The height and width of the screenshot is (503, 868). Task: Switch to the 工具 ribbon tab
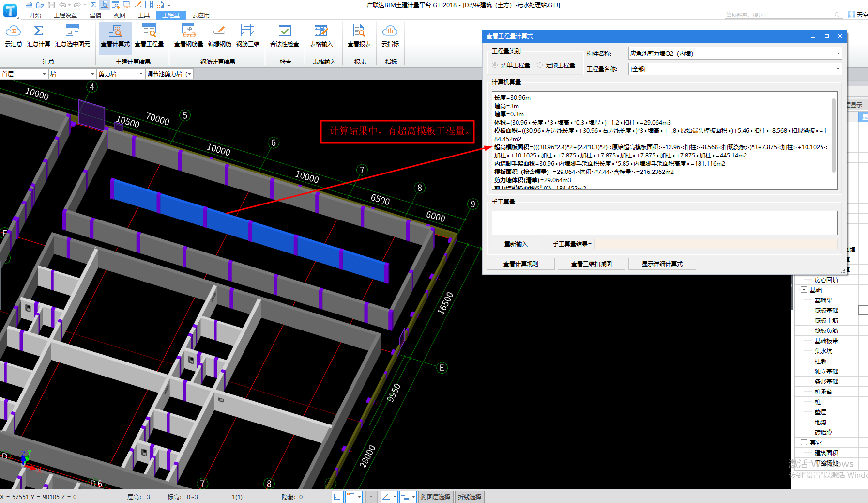point(144,15)
